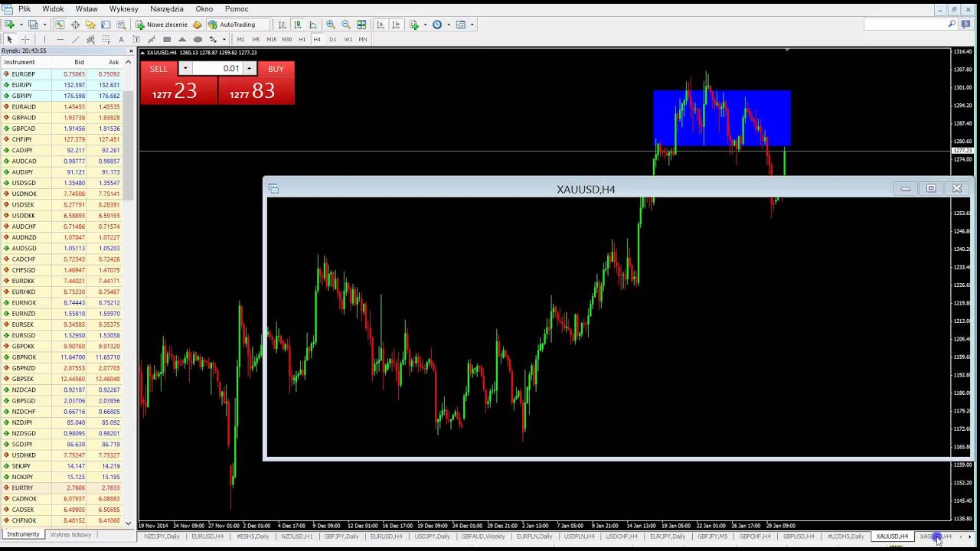Open the volume dropdown in one-click trading panel
This screenshot has height=551, width=980.
pyautogui.click(x=185, y=69)
